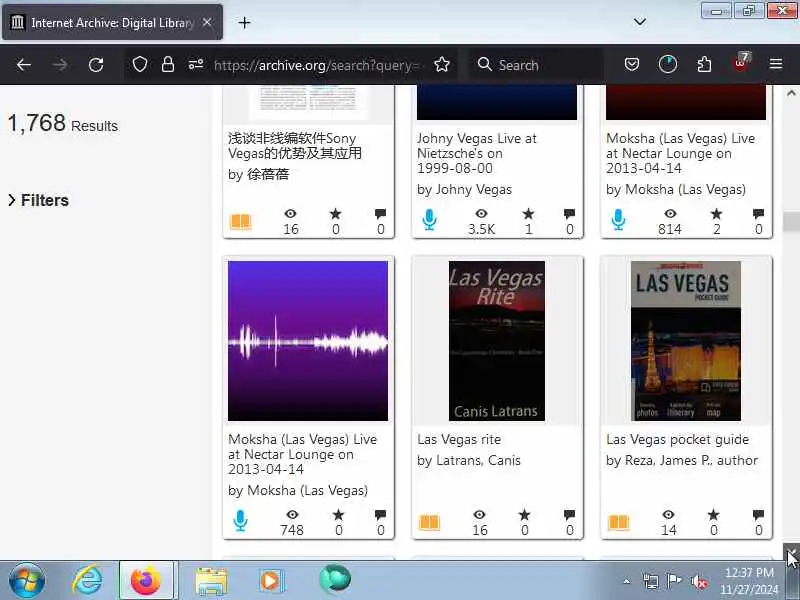
Task: Click author text 'by Johny Vegas'
Action: tap(464, 189)
